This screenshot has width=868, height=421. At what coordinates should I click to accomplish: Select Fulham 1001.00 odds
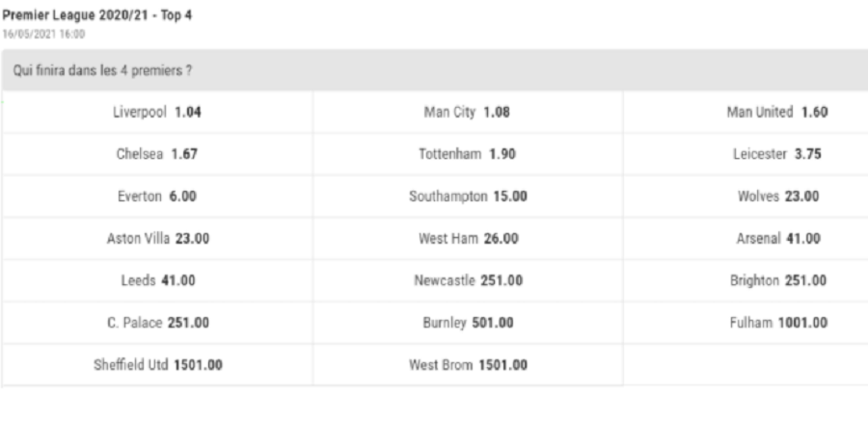coord(777,323)
